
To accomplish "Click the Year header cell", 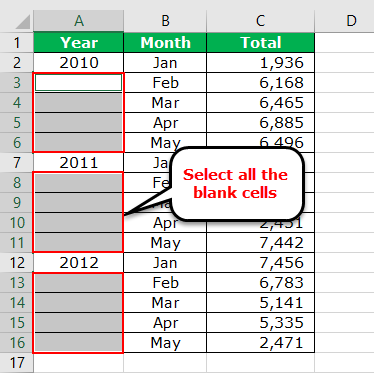I will click(x=79, y=42).
